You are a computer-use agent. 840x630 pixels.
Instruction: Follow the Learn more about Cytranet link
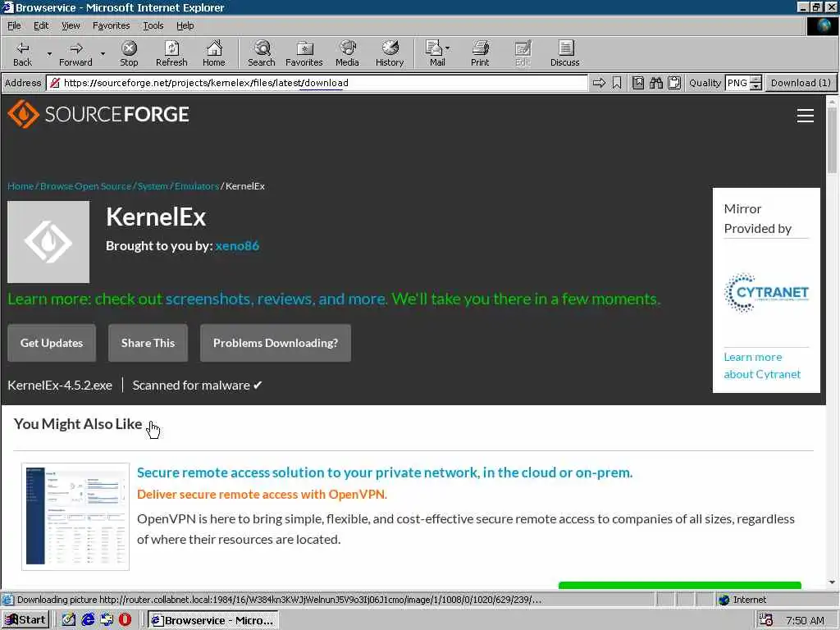[x=762, y=365]
